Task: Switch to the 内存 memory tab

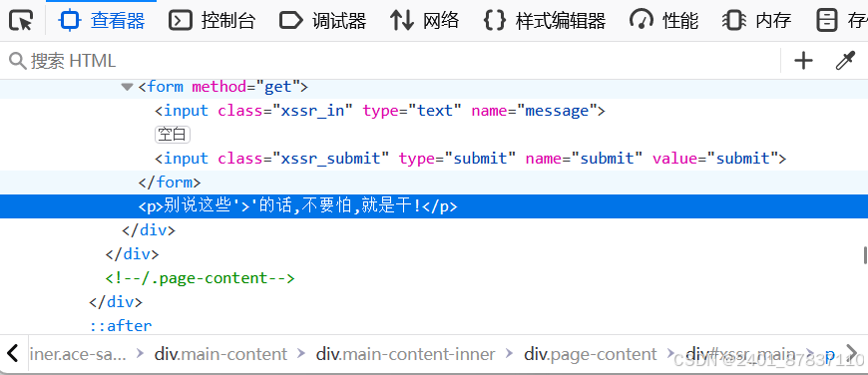Action: (756, 21)
